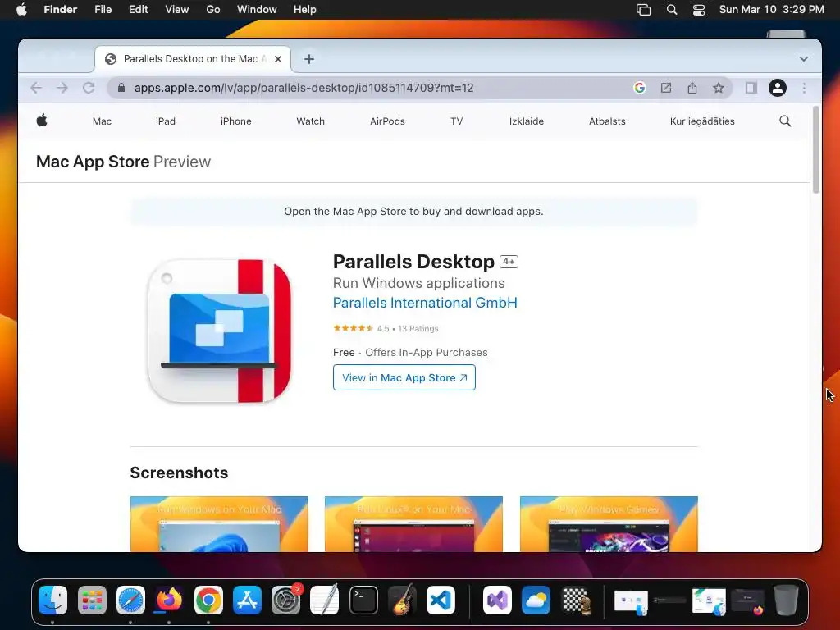Close the Parallels Desktop tab
Screen dimensions: 840x630
278,59
